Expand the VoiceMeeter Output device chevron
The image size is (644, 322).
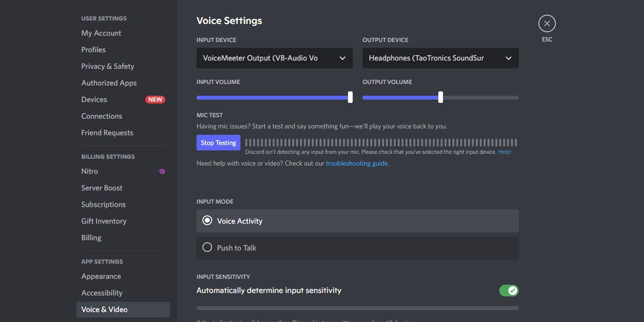pyautogui.click(x=342, y=58)
